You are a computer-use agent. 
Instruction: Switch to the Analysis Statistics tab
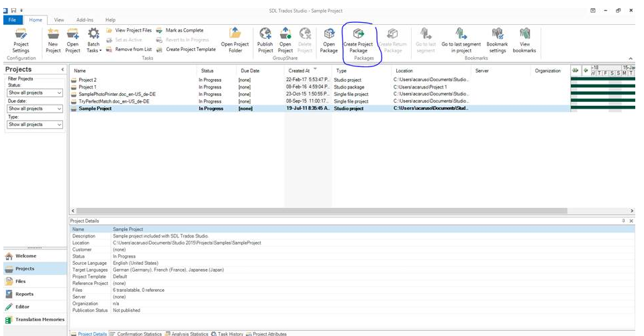point(187,333)
